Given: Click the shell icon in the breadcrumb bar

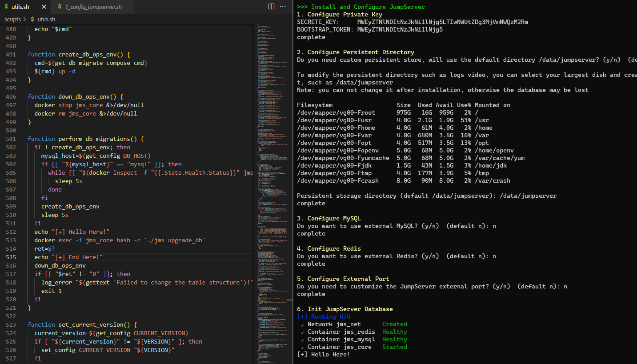Looking at the screenshot, I should pos(33,19).
